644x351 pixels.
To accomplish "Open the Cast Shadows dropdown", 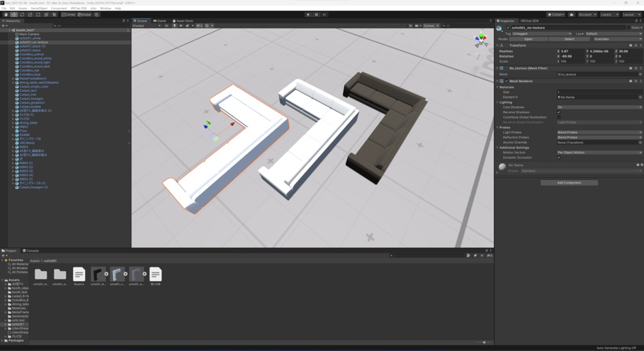I will [599, 107].
